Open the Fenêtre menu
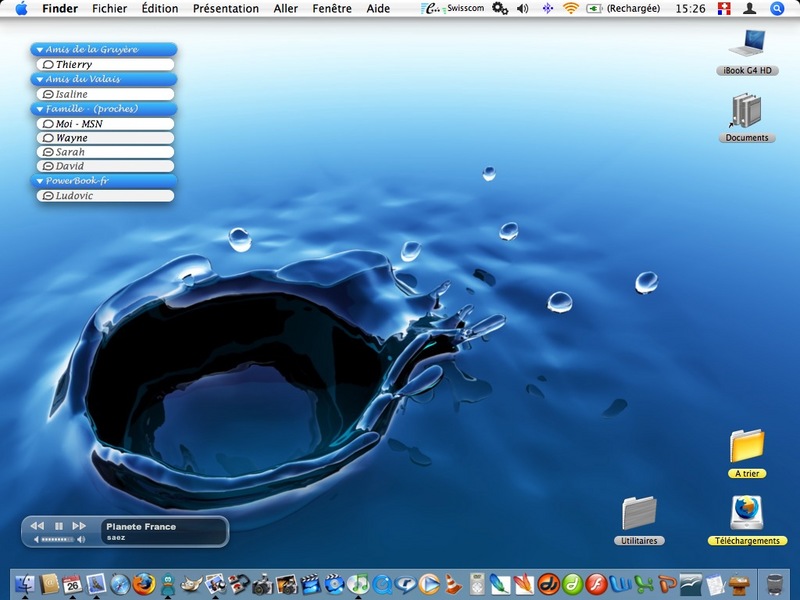Viewport: 800px width, 600px height. click(x=332, y=9)
